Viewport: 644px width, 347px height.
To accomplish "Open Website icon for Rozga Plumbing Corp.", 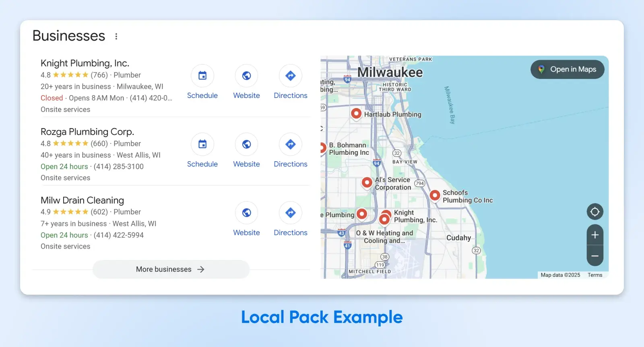I will pos(246,144).
